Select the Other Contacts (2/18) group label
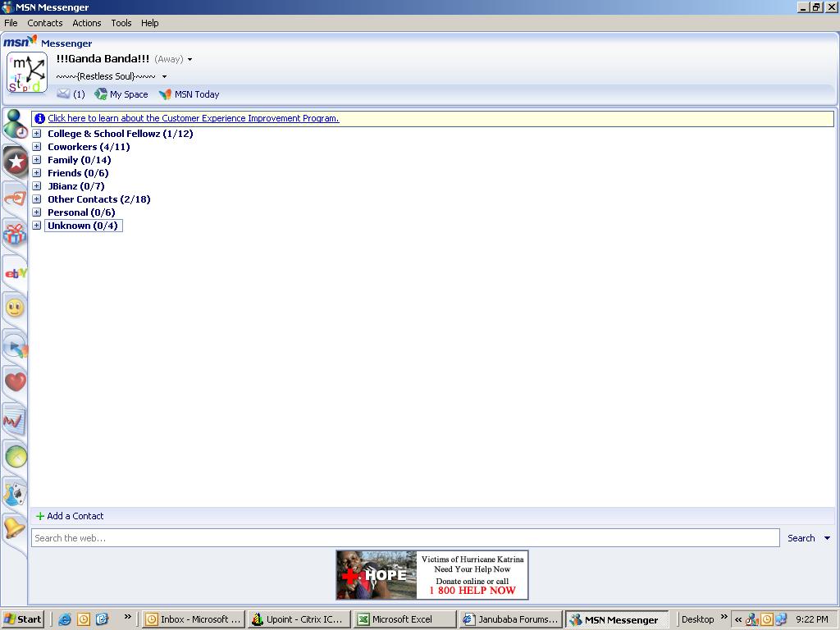840x630 pixels. (x=99, y=199)
